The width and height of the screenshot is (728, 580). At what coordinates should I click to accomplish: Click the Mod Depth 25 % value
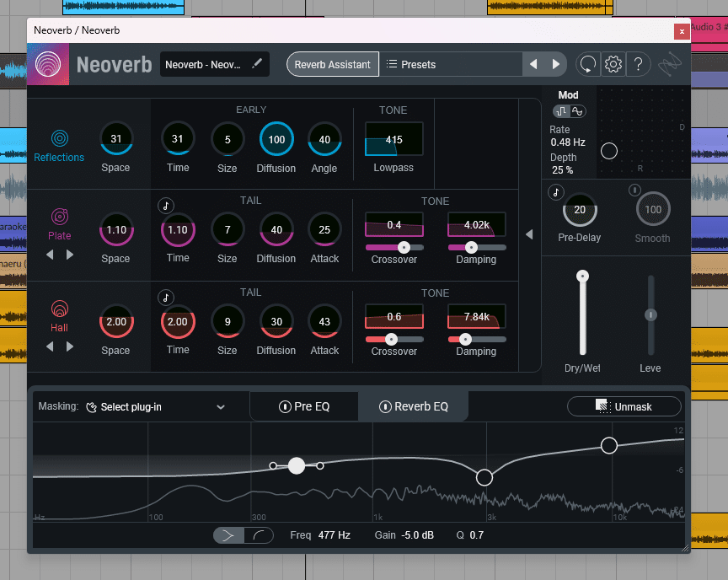[x=562, y=170]
